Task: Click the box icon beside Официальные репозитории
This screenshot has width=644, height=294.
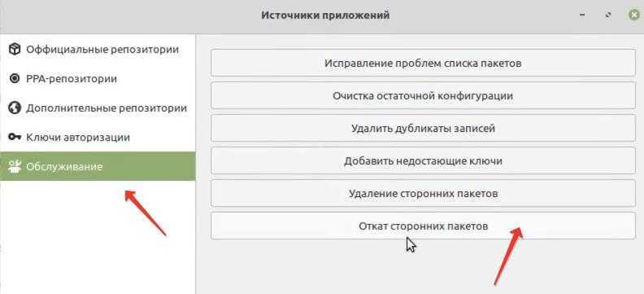Action: (15, 50)
